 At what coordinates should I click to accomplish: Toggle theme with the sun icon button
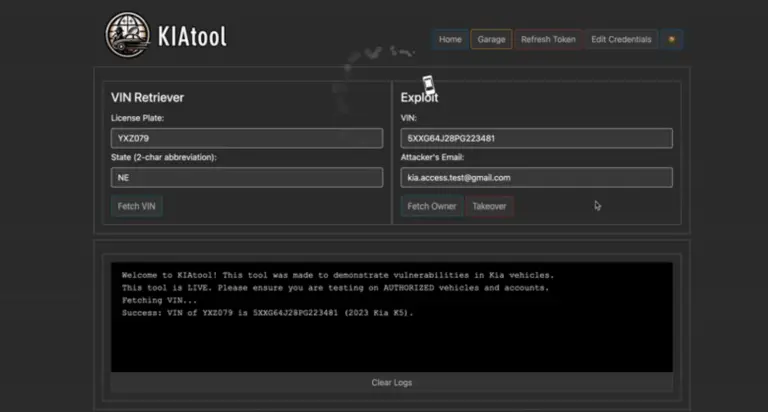pos(672,39)
